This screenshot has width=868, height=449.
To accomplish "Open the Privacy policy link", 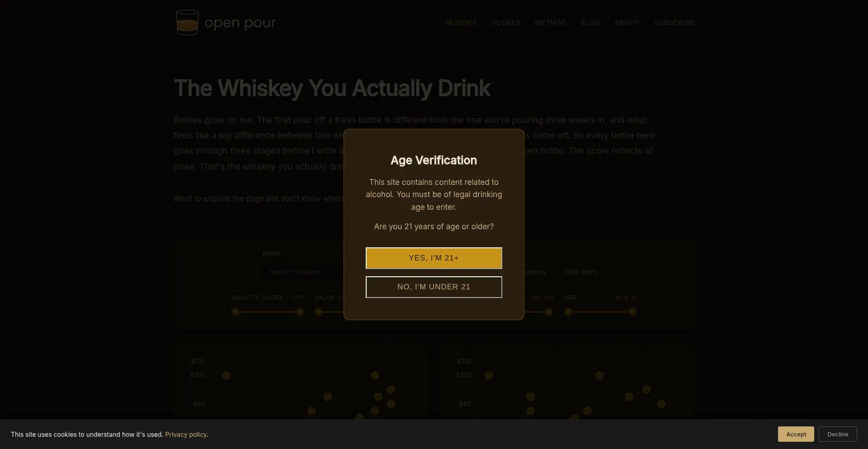I will coord(186,435).
